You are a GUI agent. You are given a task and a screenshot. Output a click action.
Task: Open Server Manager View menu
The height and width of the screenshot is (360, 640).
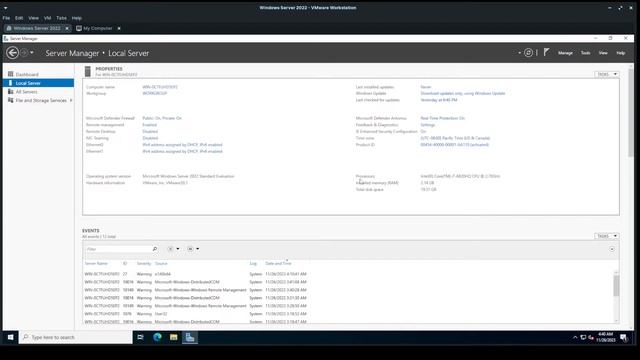click(x=603, y=53)
